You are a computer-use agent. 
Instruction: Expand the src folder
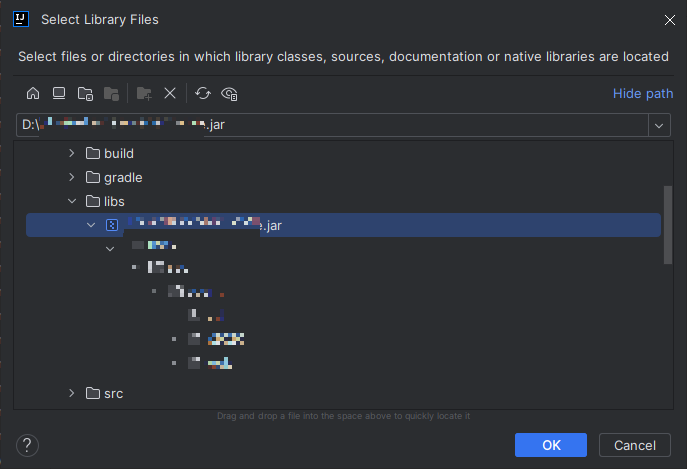[72, 393]
